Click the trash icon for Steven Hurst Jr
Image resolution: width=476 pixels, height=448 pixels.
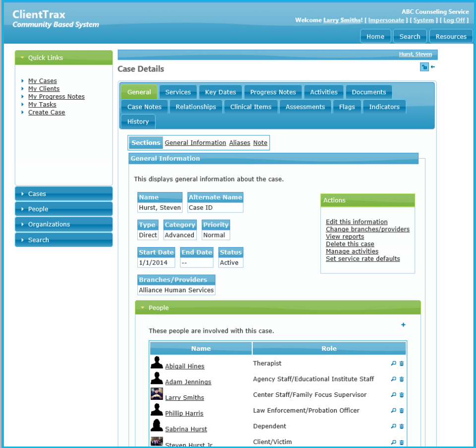(x=402, y=442)
